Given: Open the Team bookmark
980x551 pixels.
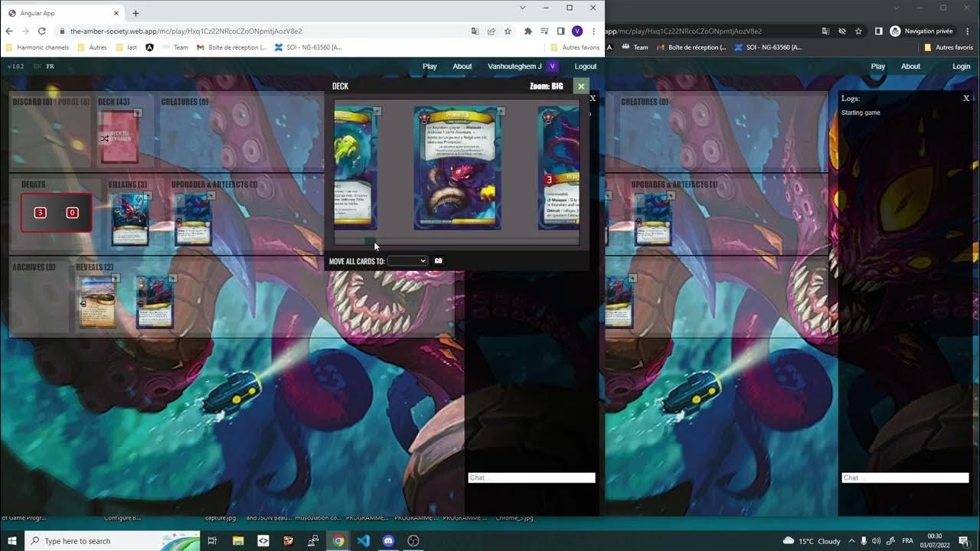Looking at the screenshot, I should point(175,47).
